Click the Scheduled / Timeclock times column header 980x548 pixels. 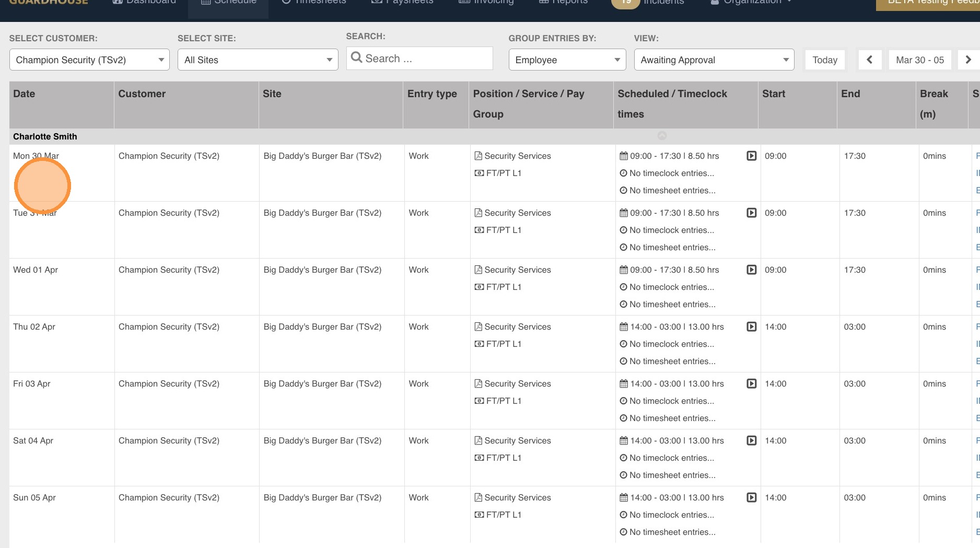[x=686, y=104]
